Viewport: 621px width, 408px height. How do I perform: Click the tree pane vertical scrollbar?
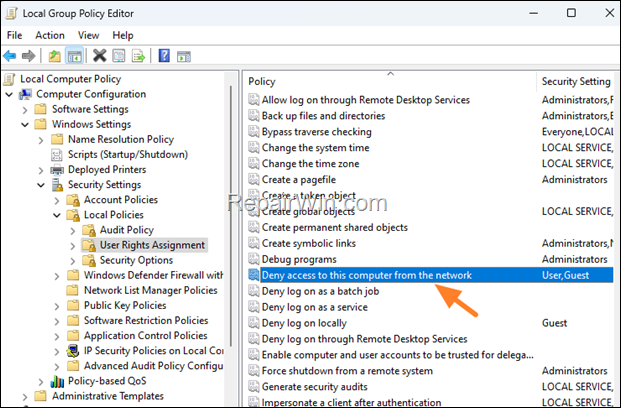pyautogui.click(x=230, y=214)
